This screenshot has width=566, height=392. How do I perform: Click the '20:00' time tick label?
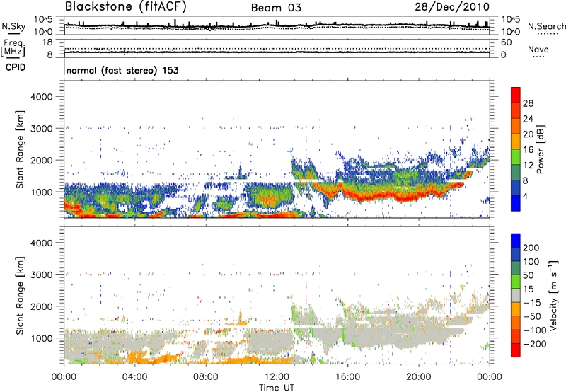(418, 377)
